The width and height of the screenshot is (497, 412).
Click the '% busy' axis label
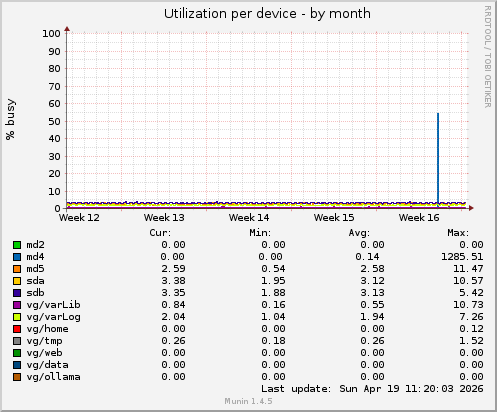click(x=10, y=119)
